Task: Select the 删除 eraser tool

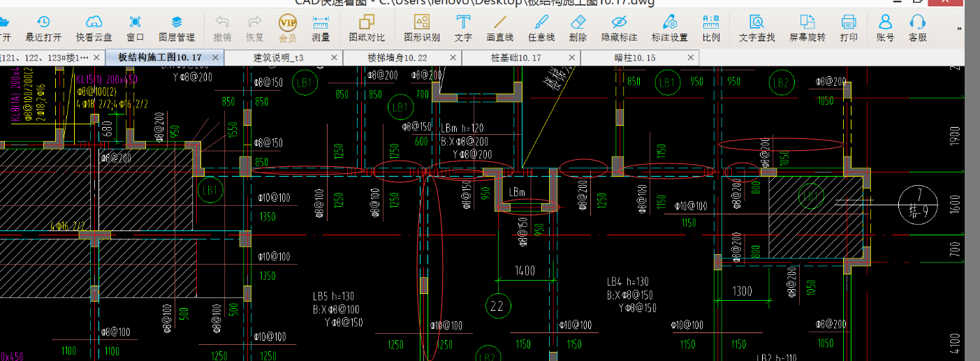Action: pos(578,29)
